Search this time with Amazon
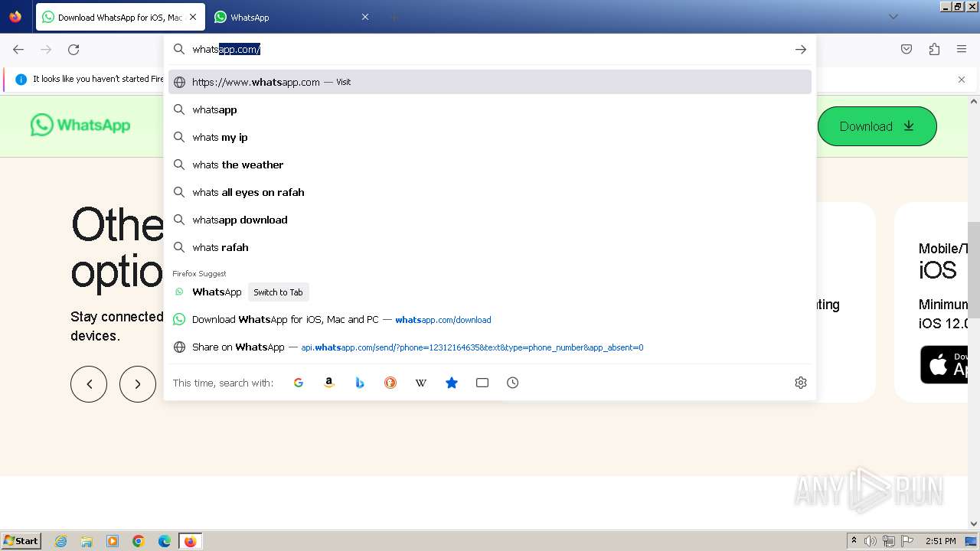Viewport: 980px width, 551px height. pos(329,383)
